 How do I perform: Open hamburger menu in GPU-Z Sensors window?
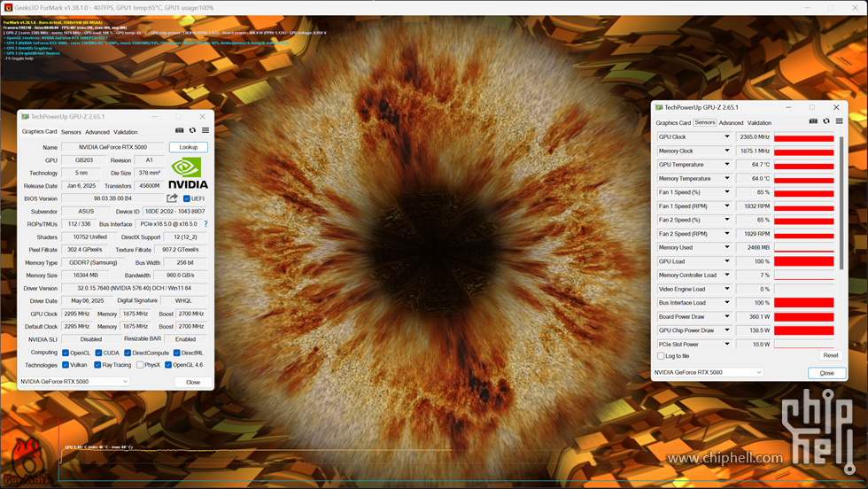840,120
